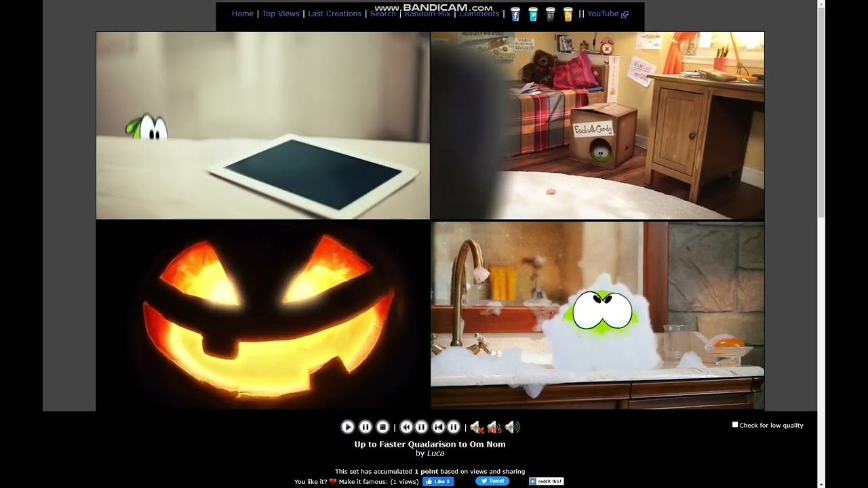The height and width of the screenshot is (488, 868).
Task: Click the bedroom cardboard box video
Action: (x=597, y=125)
